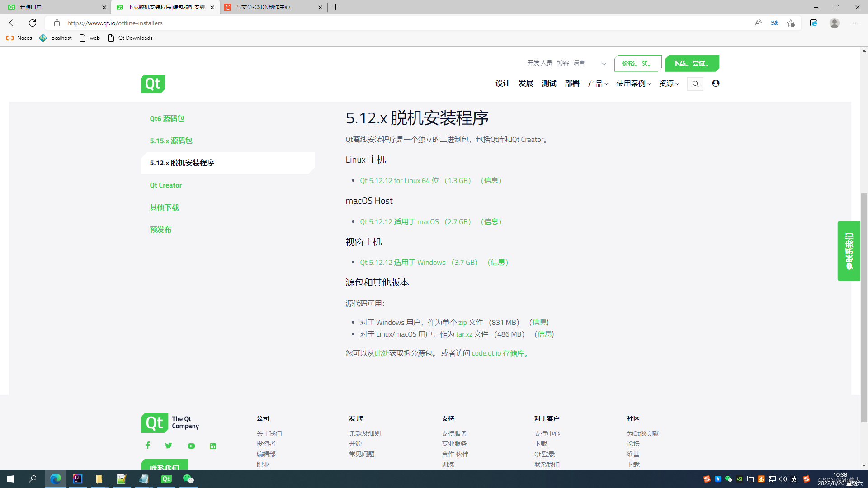Image resolution: width=868 pixels, height=488 pixels.
Task: Click the browser translate icon in address bar
Action: coord(774,23)
